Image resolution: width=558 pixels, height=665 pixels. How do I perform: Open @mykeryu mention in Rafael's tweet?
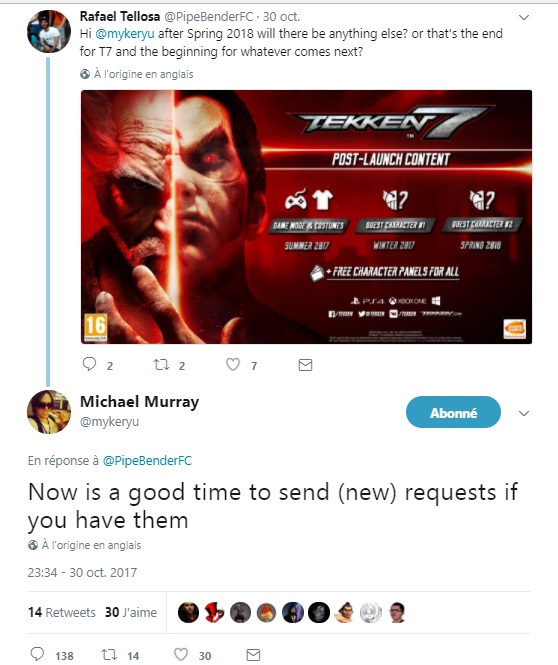tap(125, 34)
